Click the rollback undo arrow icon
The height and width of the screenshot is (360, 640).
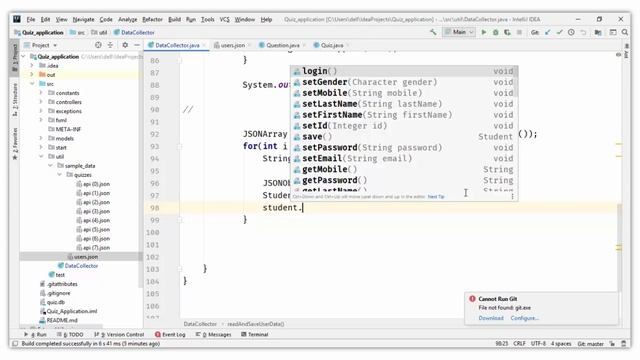[x=583, y=32]
